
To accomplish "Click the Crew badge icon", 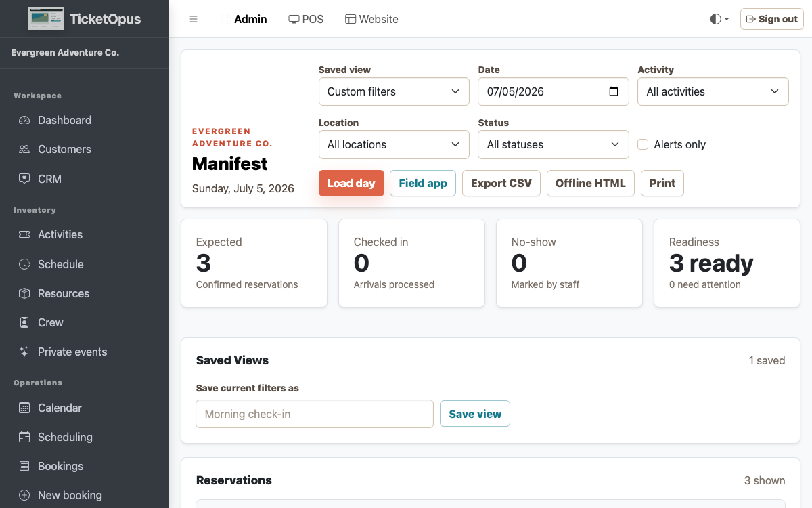I will pyautogui.click(x=24, y=322).
